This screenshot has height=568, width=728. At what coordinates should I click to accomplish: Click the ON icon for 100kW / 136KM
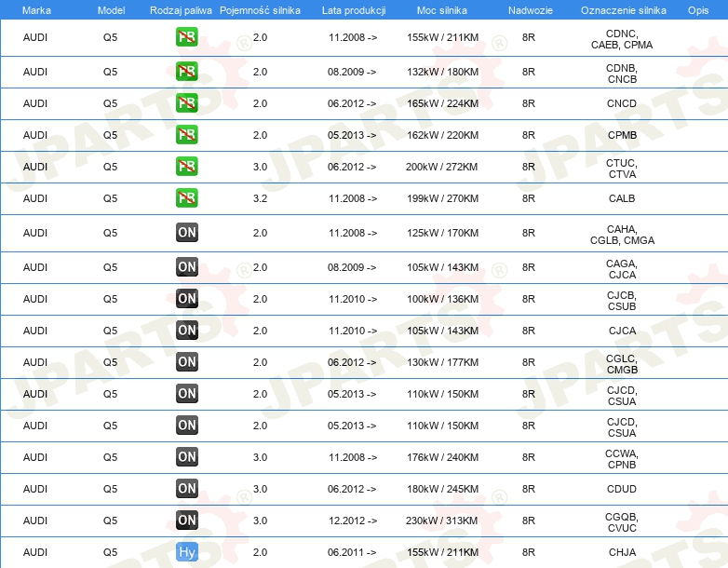point(187,299)
